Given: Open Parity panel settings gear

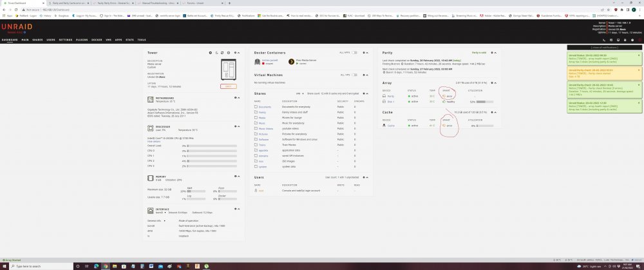Looking at the screenshot, I should 492,53.
